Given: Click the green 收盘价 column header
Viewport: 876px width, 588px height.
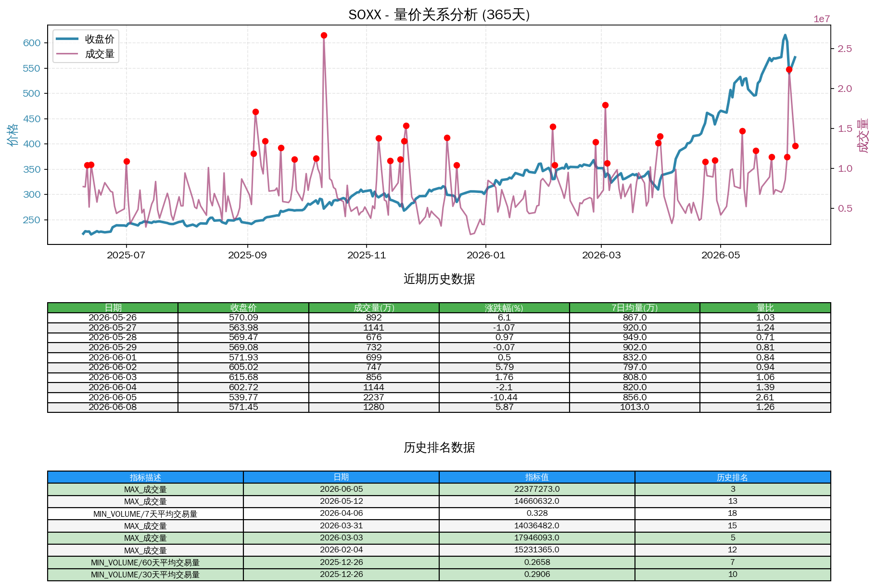Looking at the screenshot, I should [x=243, y=307].
